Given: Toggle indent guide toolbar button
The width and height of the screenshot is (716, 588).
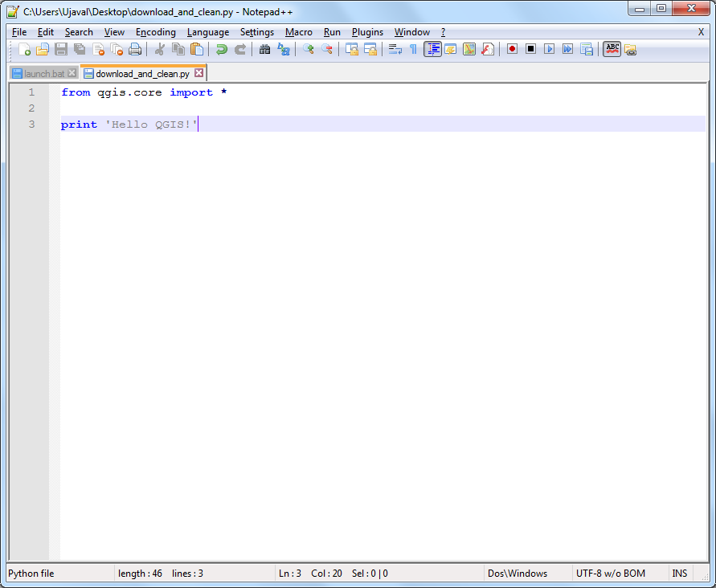Looking at the screenshot, I should (x=432, y=49).
